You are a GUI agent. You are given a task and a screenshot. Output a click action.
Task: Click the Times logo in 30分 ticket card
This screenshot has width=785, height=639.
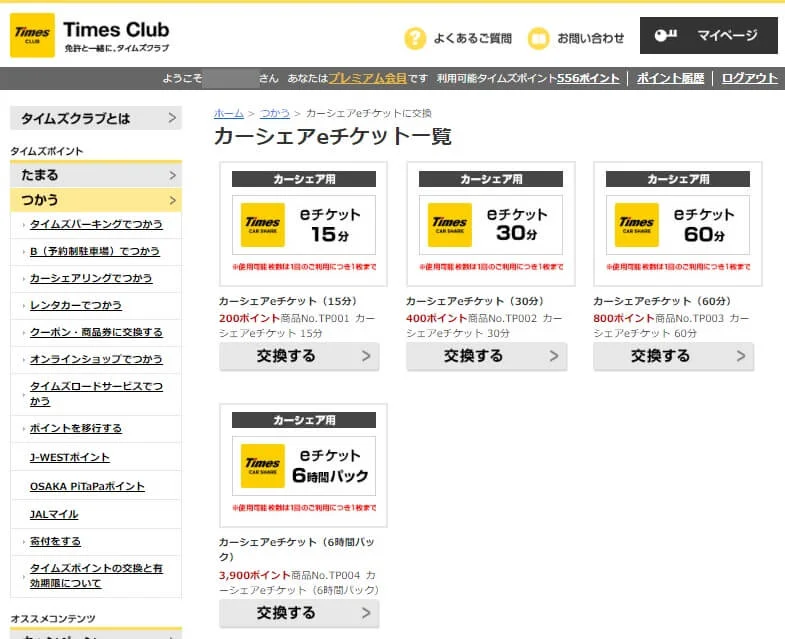[450, 225]
